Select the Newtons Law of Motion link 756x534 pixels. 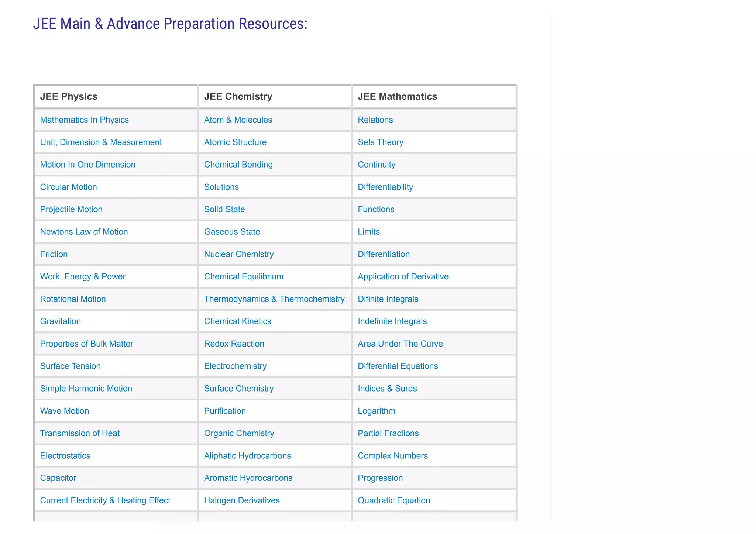[x=84, y=232]
